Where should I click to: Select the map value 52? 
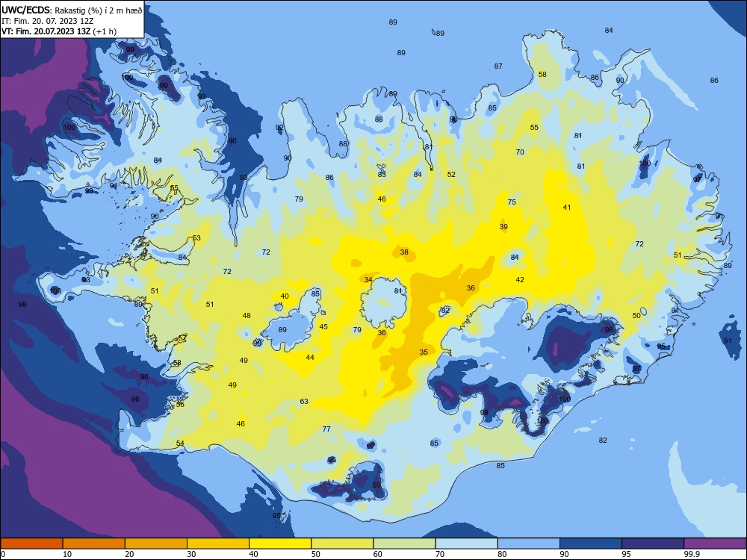pyautogui.click(x=451, y=174)
